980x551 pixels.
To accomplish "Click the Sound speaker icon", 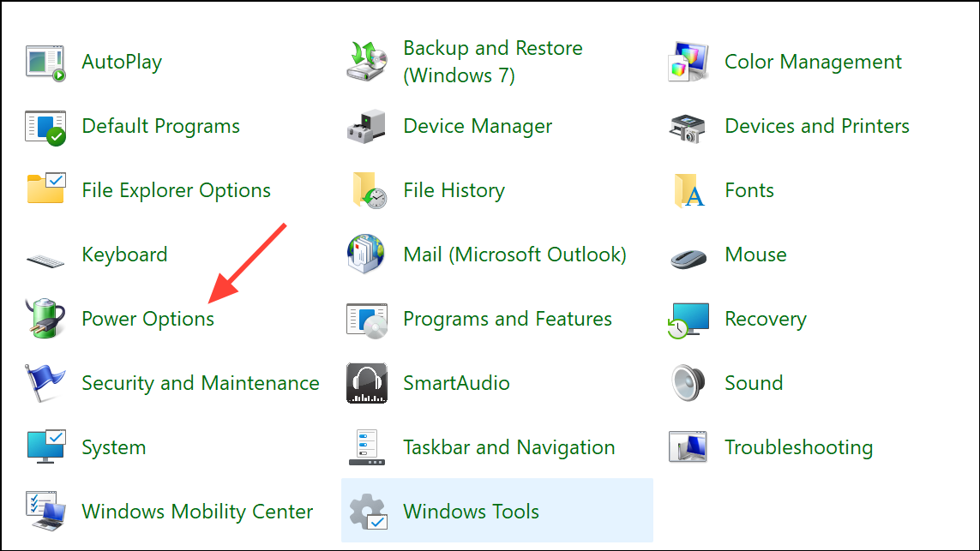I will point(688,383).
